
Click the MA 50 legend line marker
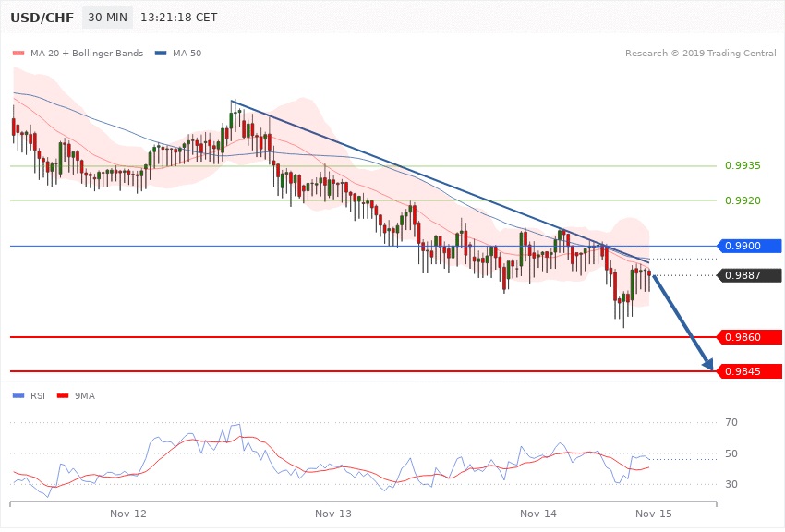click(x=162, y=53)
